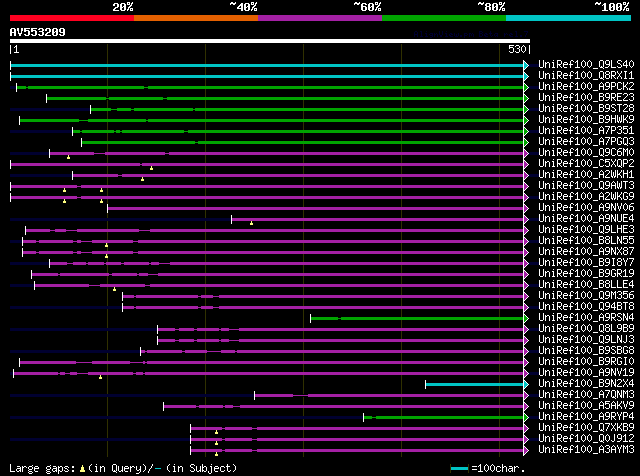This screenshot has width=640, height=476.
Task: Click the green ~80% identity color band
Action: click(x=444, y=18)
